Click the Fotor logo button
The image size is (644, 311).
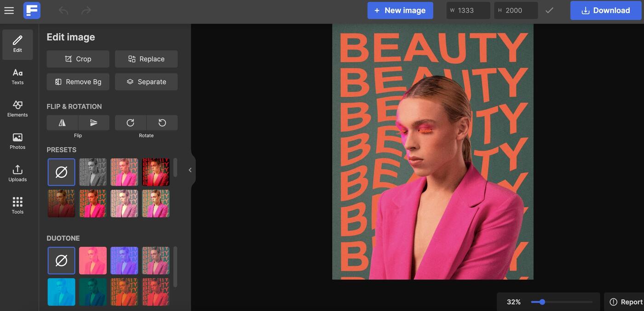click(31, 10)
